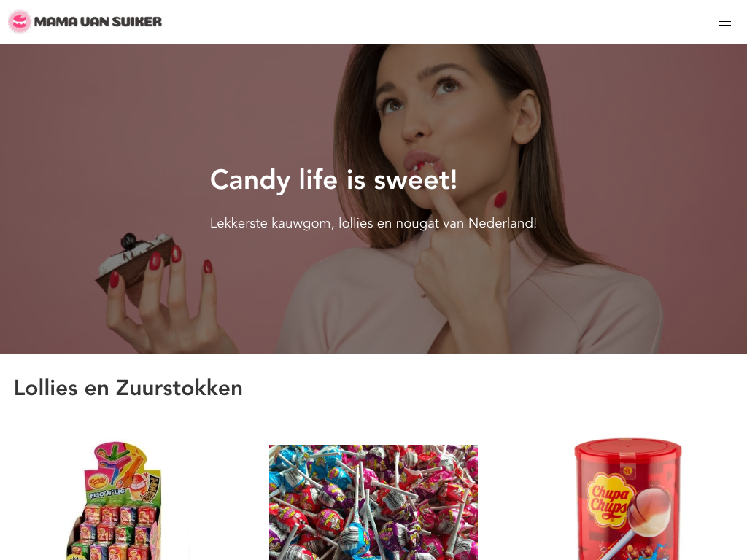Open the Flic'n'Lic lollipop display box product

[116, 500]
